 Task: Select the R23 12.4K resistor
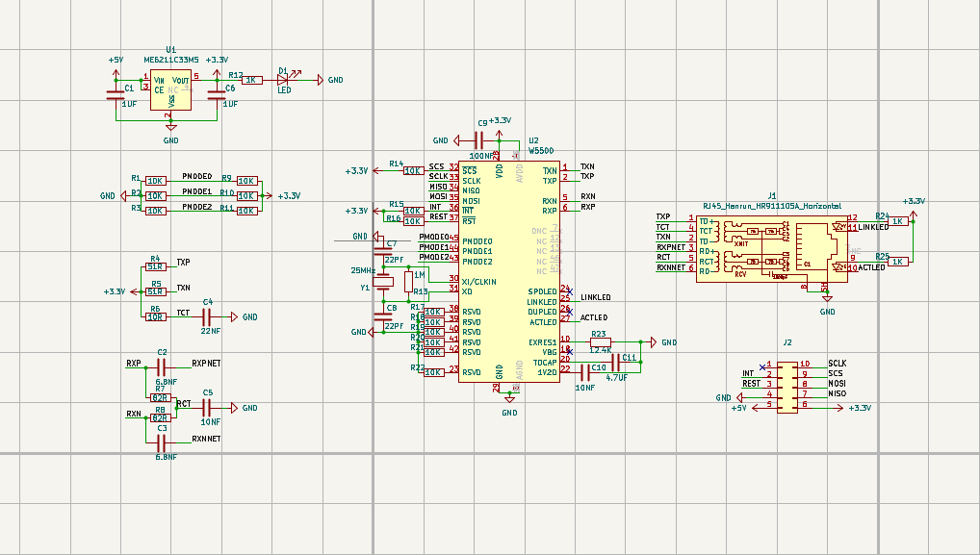pos(600,342)
